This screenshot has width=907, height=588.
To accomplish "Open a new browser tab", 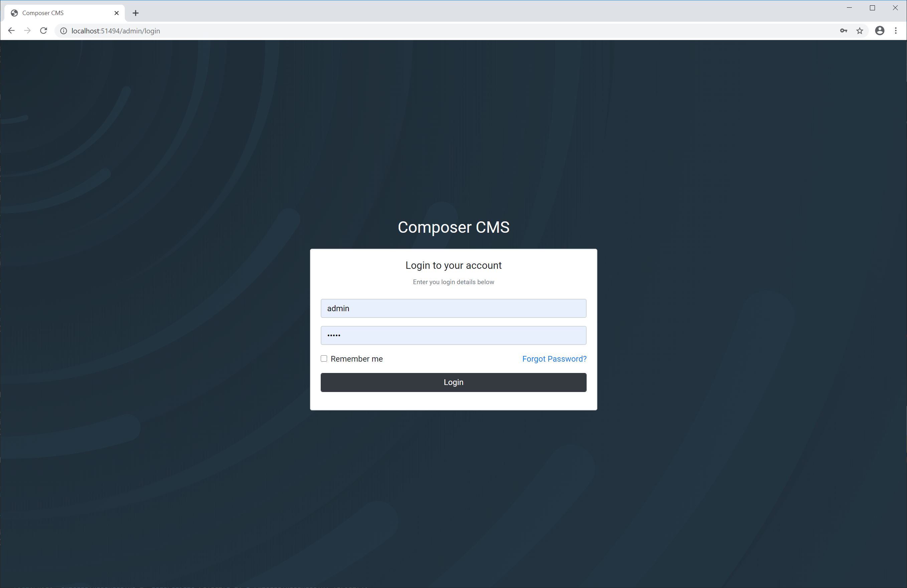I will point(135,13).
